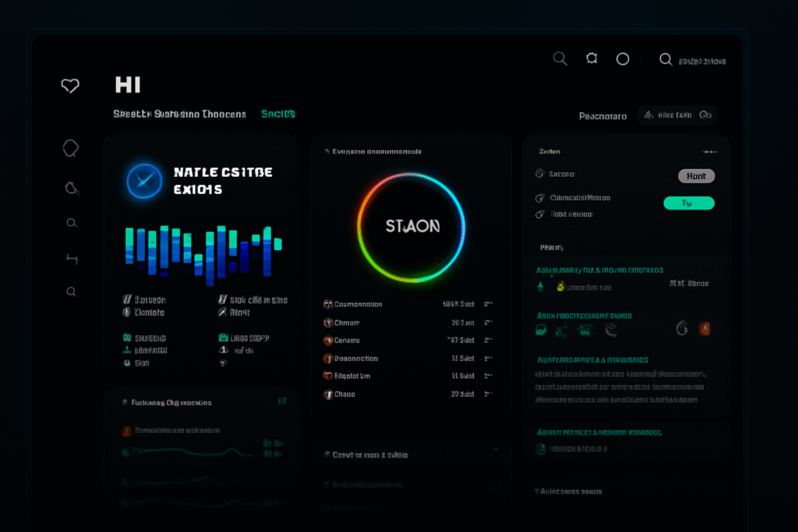Select the green 'Sac10S' tab

tap(278, 114)
